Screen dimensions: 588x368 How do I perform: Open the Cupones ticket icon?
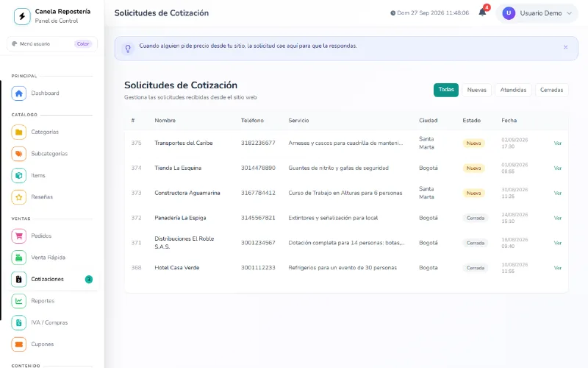(x=19, y=344)
